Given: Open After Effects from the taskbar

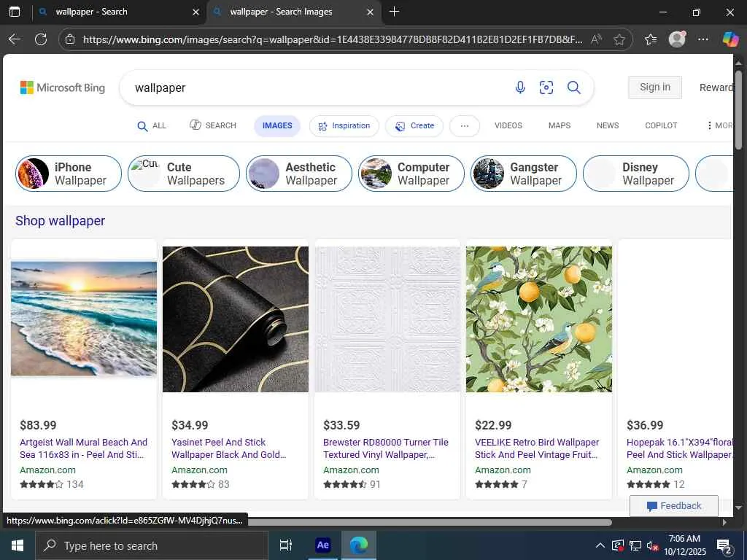Looking at the screenshot, I should (x=322, y=545).
